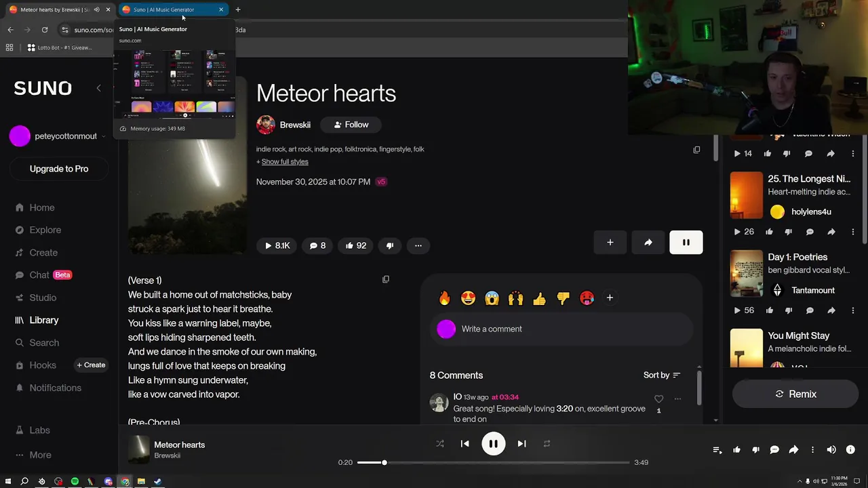Image resolution: width=868 pixels, height=488 pixels.
Task: Create a new Hook
Action: click(x=91, y=365)
